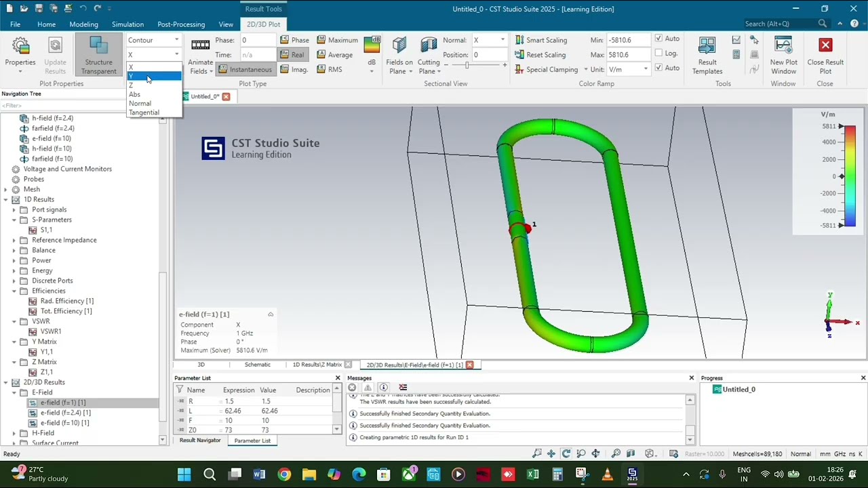The height and width of the screenshot is (488, 868).
Task: Select Real plot type
Action: point(292,55)
